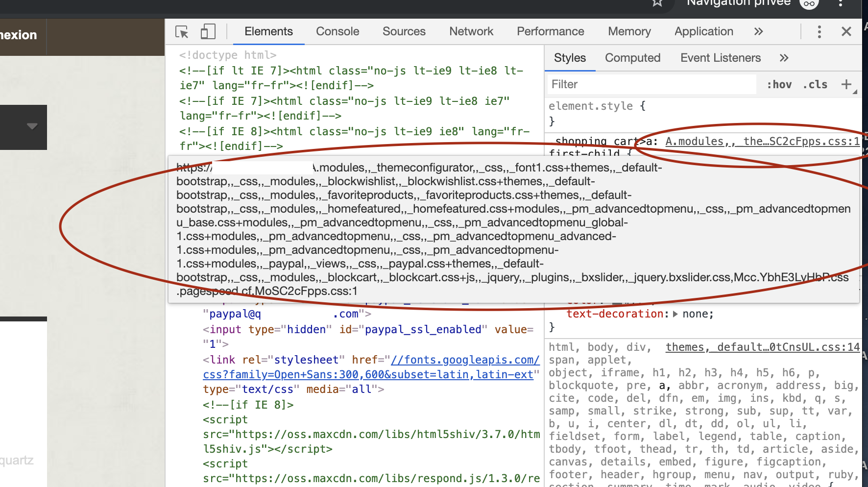Add new style rule plus icon
The height and width of the screenshot is (487, 868).
846,84
